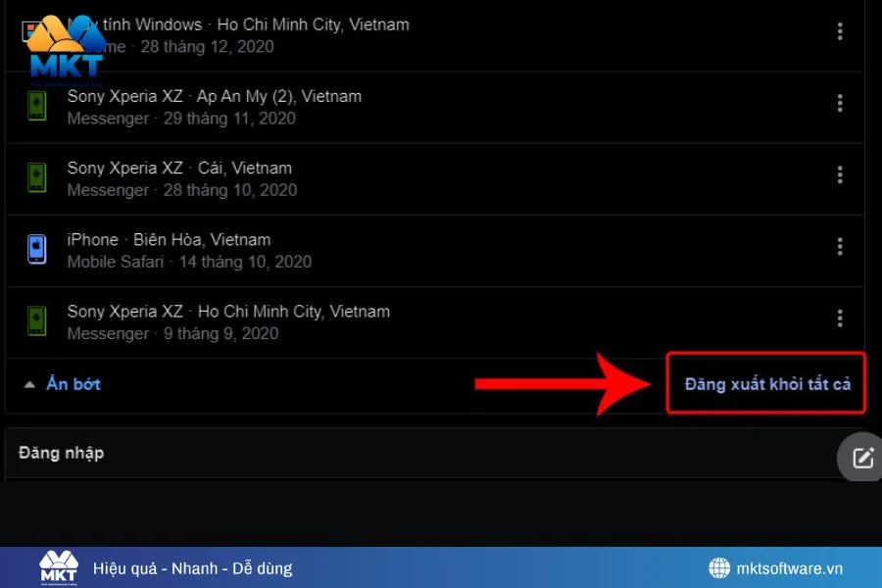882x588 pixels.
Task: Click the blue iPhone device icon
Action: 37,249
